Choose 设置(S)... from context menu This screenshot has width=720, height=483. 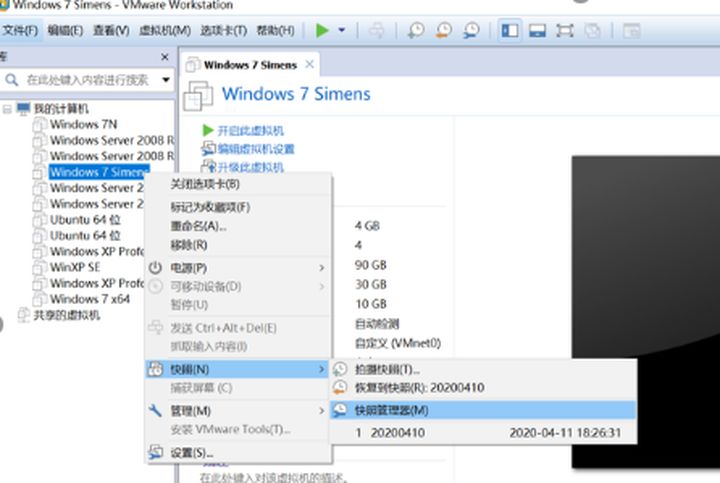click(238, 453)
